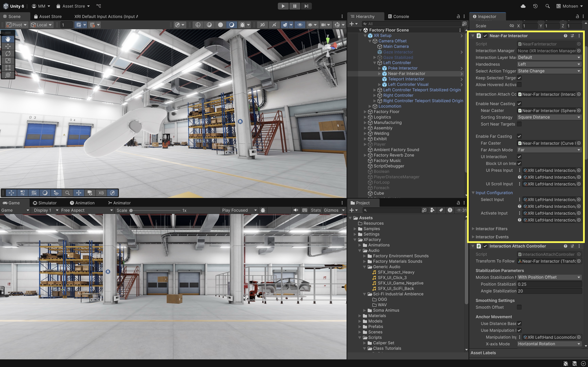Open Undo History icon in top bar
The image size is (588, 367).
tap(535, 6)
